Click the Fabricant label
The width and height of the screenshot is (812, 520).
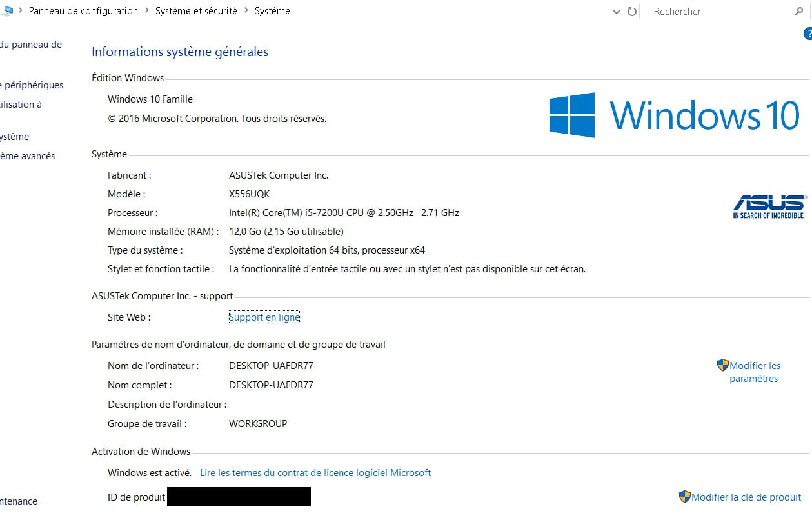pos(129,175)
